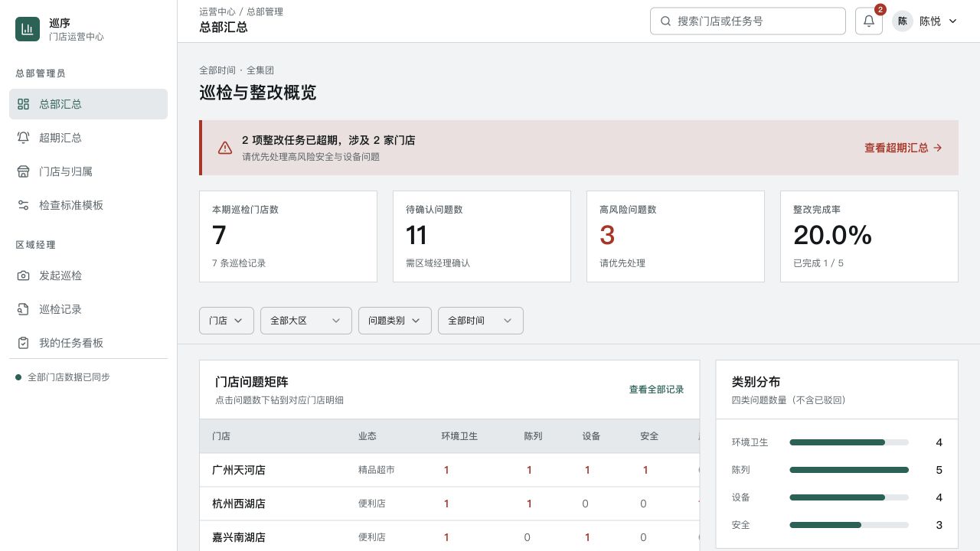This screenshot has height=551, width=980.
Task: Open 巡检记录 in sidebar
Action: pos(88,309)
